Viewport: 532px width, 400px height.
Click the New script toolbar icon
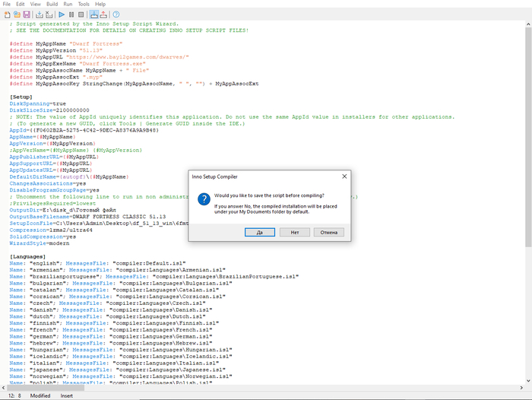point(7,14)
